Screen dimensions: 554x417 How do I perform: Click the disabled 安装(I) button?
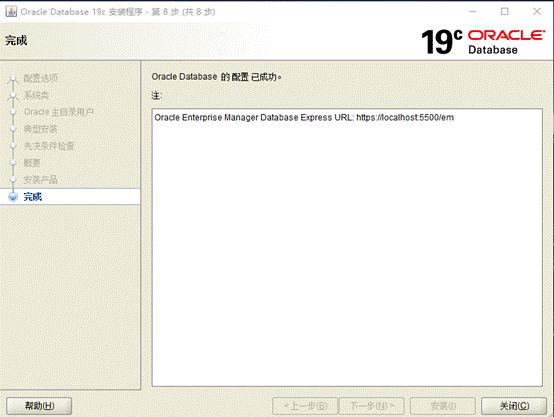click(443, 406)
